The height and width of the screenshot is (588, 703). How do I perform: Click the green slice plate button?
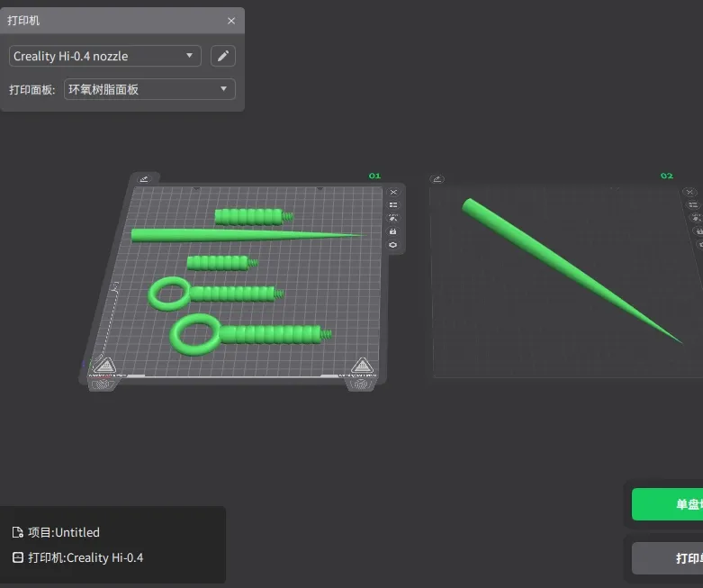coord(668,504)
